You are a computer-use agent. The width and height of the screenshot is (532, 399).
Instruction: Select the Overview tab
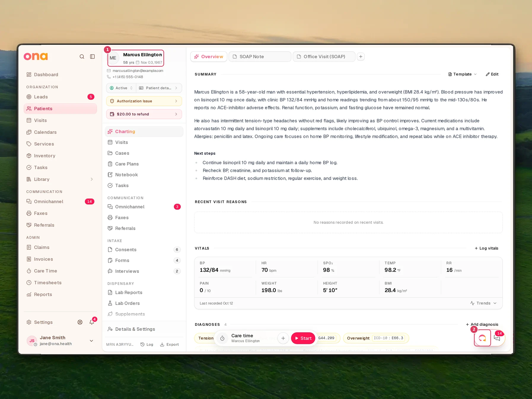[209, 57]
